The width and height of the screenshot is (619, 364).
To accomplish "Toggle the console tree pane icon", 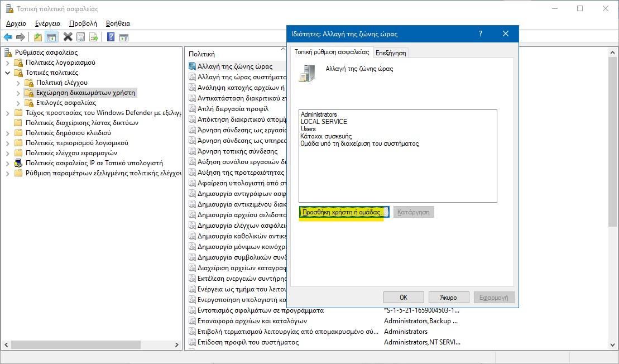I will point(51,37).
